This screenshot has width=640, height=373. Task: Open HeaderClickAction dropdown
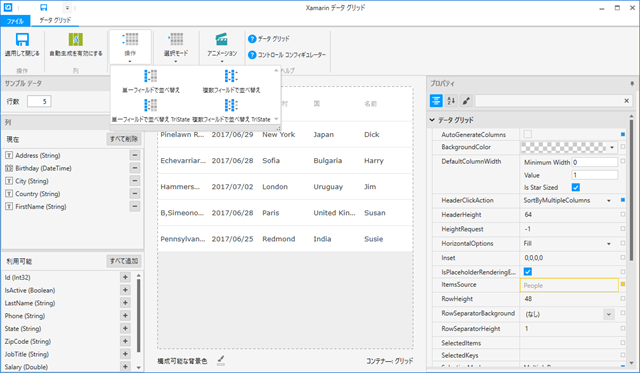609,200
